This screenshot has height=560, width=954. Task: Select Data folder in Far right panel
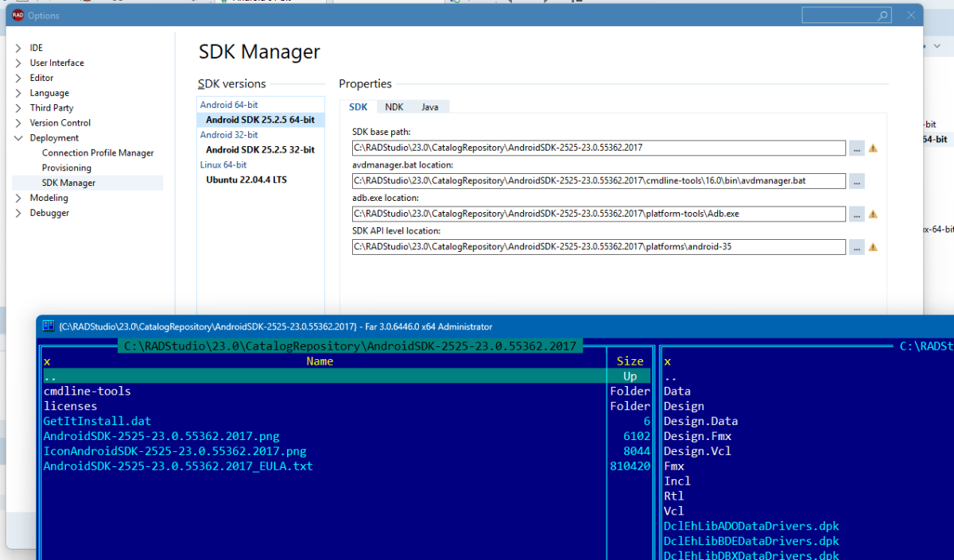[x=677, y=392]
